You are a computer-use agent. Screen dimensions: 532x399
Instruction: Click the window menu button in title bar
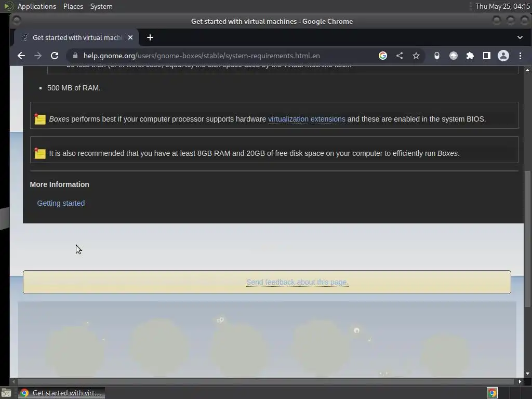(x=16, y=21)
